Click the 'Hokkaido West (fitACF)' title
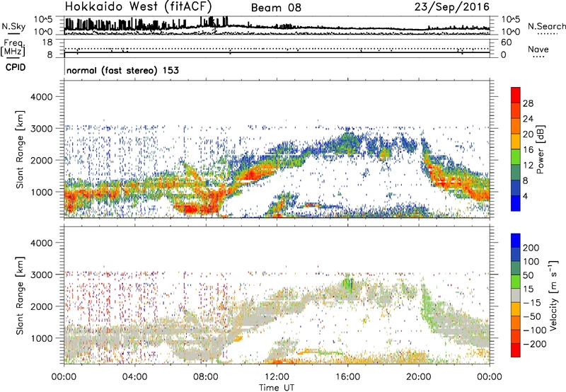This screenshot has height=392, width=566. tap(138, 6)
